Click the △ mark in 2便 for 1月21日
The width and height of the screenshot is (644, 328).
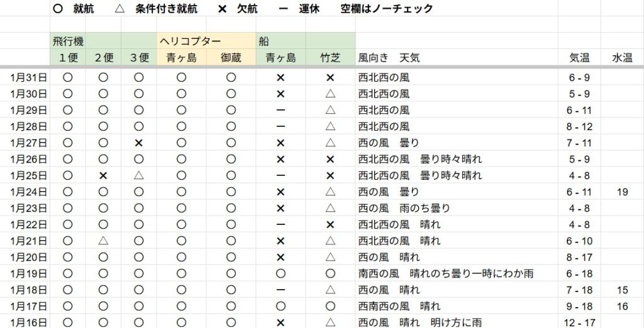click(103, 241)
